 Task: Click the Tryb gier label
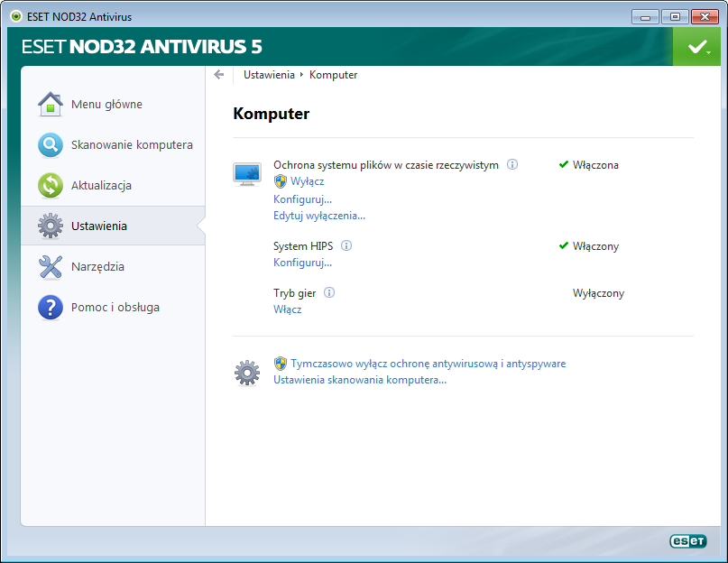[x=294, y=293]
